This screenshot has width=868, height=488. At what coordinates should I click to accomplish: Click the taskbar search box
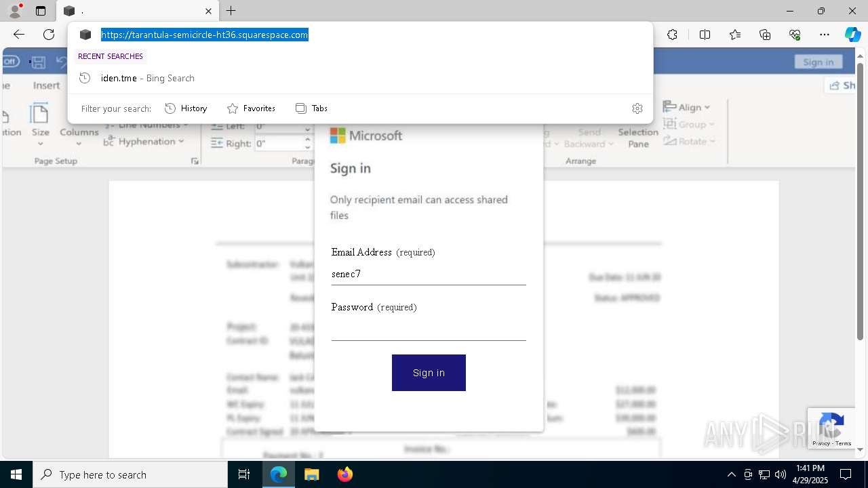pos(130,474)
